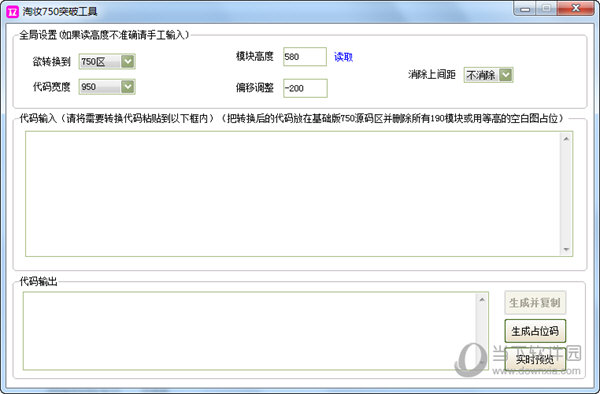This screenshot has width=600, height=394.
Task: Minimize the 淘妆750突破工具 window
Action: [x=525, y=9]
